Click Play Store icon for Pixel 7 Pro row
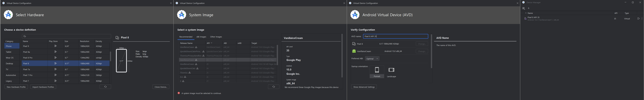644x100 pixels. [x=56, y=75]
